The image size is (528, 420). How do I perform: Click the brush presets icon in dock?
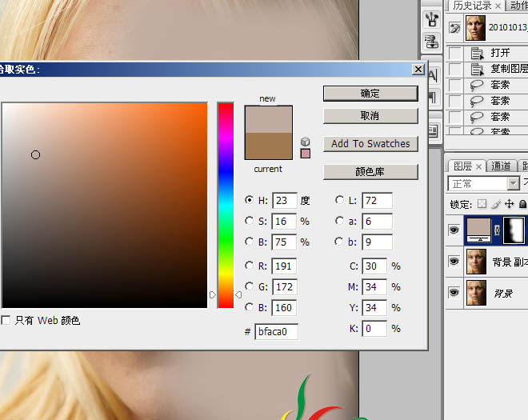tap(433, 18)
